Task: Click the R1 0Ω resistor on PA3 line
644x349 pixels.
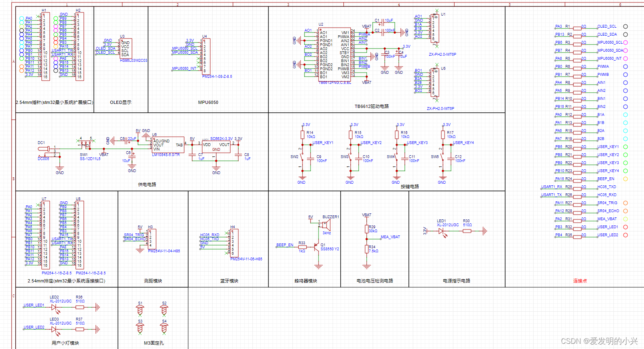Action: pyautogui.click(x=577, y=28)
